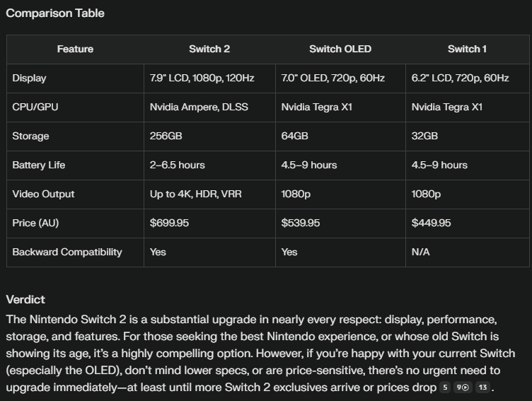Image resolution: width=532 pixels, height=401 pixels.
Task: Click the Verdict heading
Action: 25,300
